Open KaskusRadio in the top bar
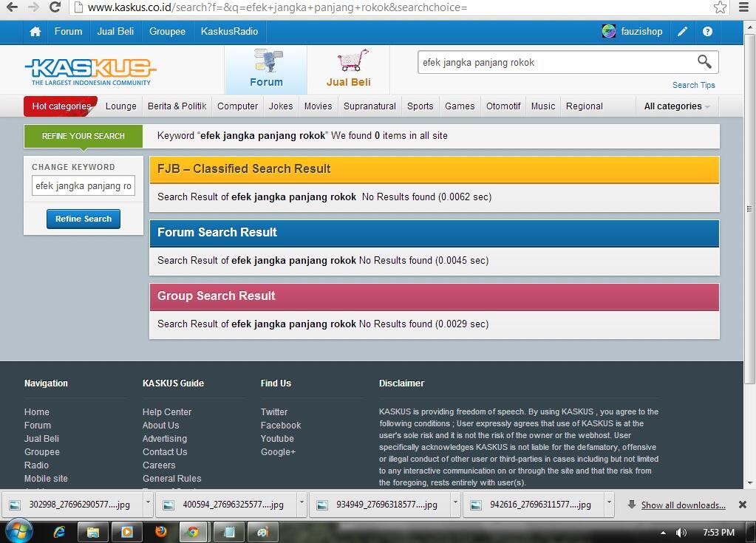Image resolution: width=756 pixels, height=543 pixels. pos(230,32)
